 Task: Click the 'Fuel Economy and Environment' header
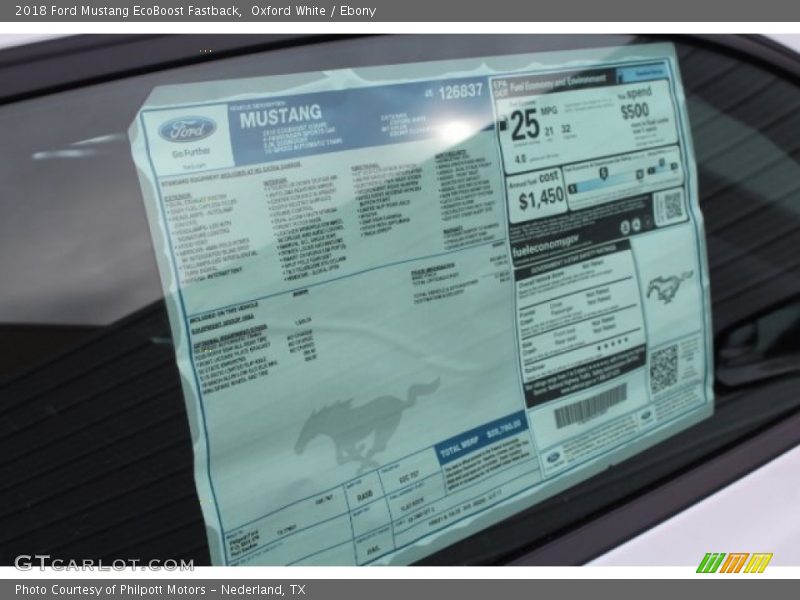[x=558, y=82]
